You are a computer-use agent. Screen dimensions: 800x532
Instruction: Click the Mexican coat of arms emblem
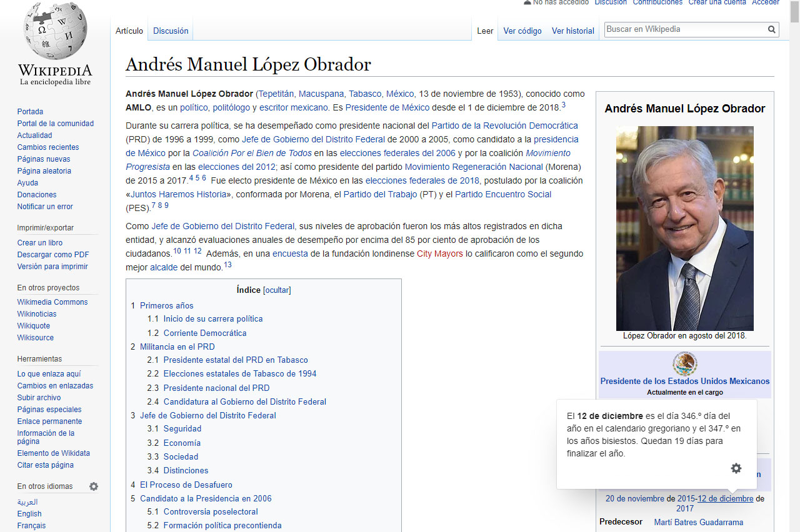[x=684, y=363]
